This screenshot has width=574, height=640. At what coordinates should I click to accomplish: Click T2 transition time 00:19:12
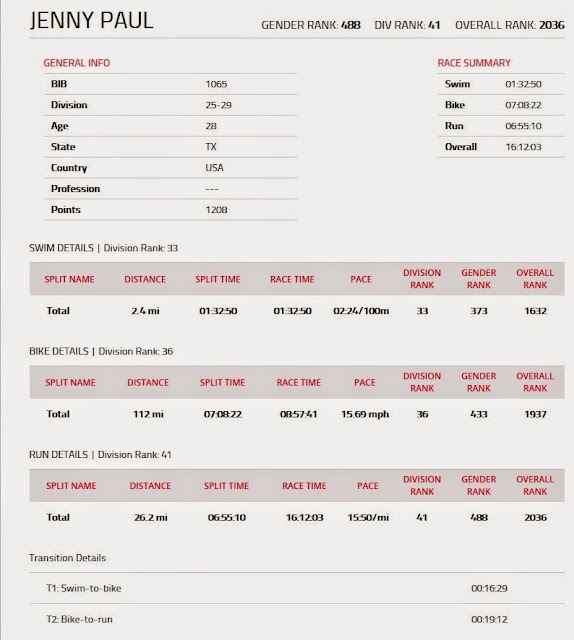[489, 619]
